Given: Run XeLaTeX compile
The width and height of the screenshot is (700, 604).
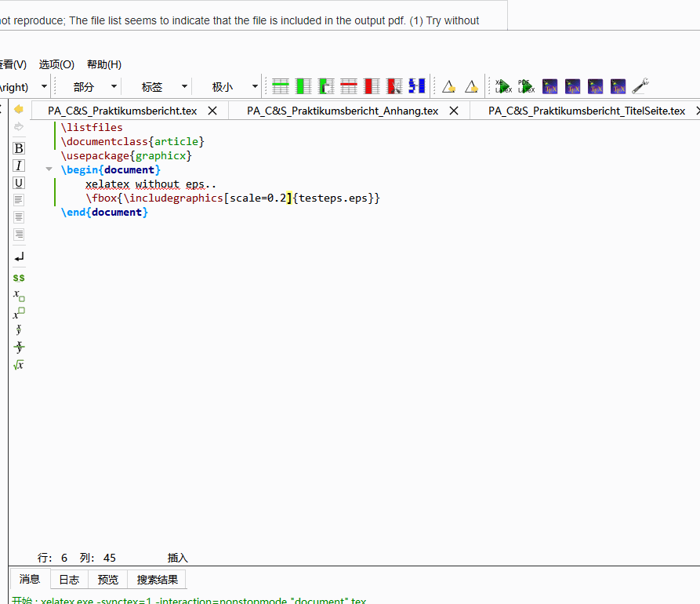Looking at the screenshot, I should tap(502, 86).
